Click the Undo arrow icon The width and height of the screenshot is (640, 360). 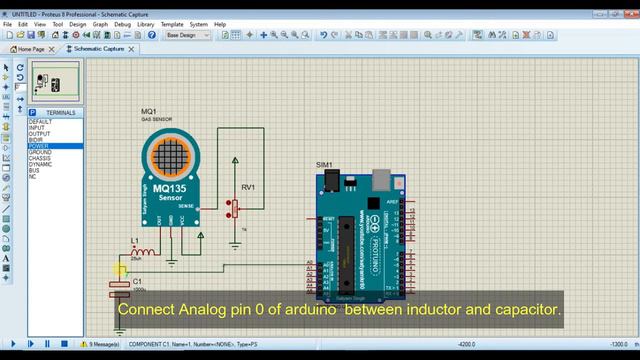tap(323, 35)
